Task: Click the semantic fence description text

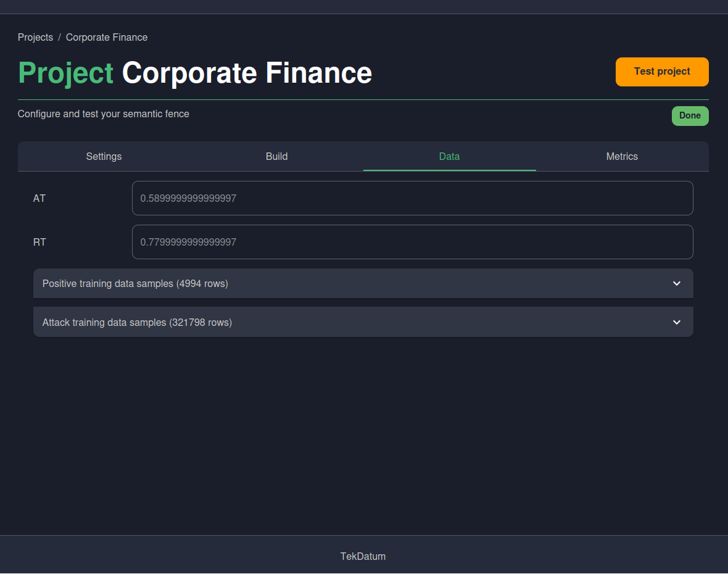Action: pos(103,114)
